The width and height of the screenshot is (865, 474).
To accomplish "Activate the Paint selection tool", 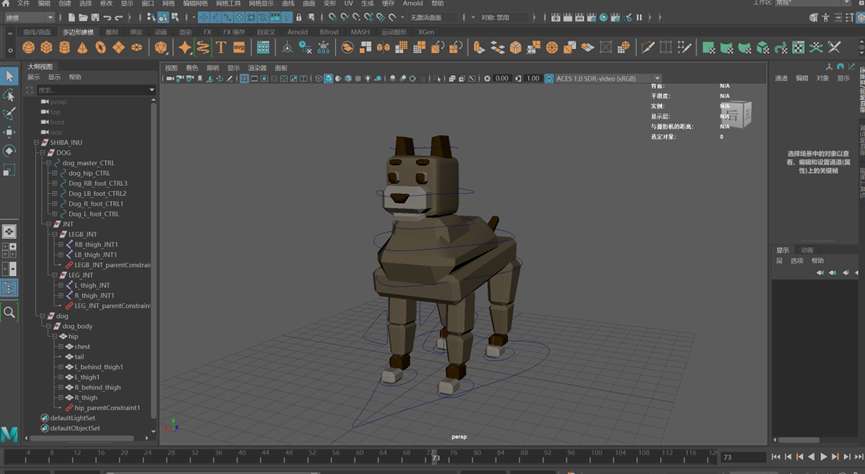I will coord(9,113).
